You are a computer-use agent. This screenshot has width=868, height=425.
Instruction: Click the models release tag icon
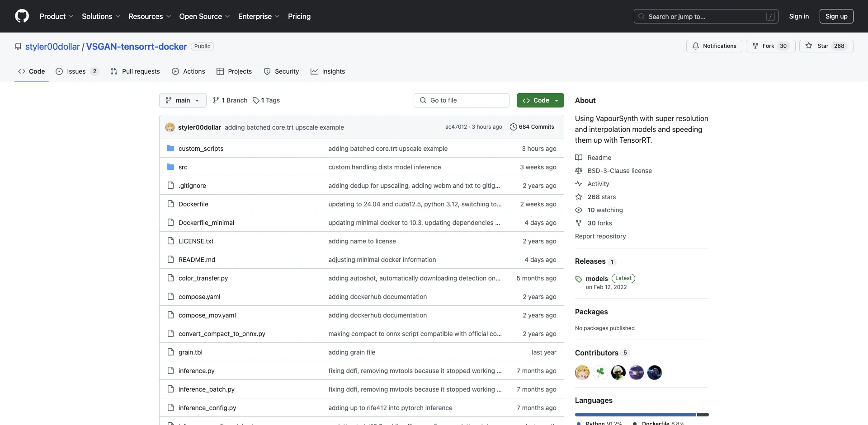coord(579,279)
